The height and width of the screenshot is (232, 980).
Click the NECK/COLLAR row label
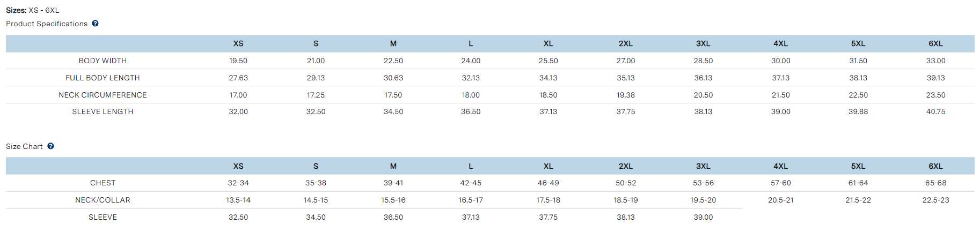[103, 200]
